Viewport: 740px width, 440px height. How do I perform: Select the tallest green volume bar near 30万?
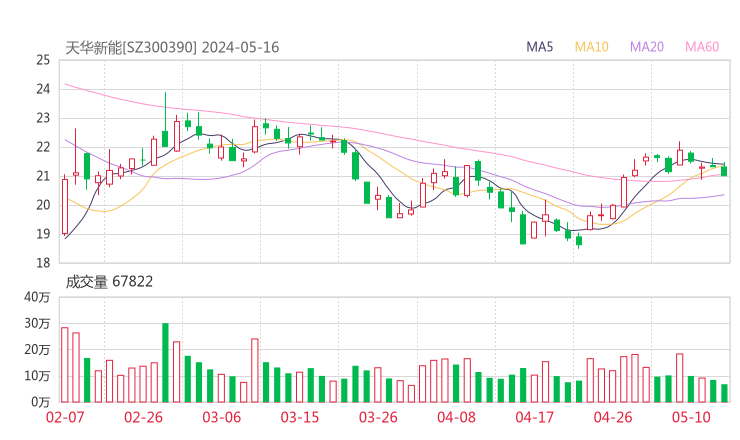click(x=165, y=363)
